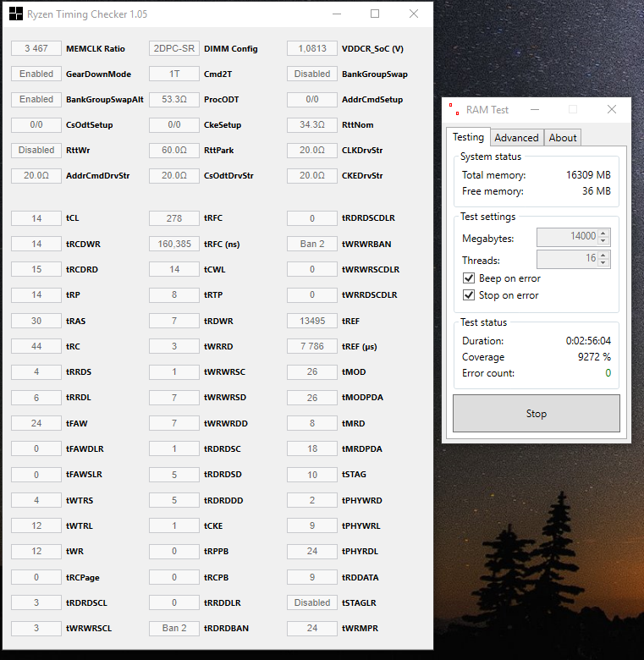The image size is (644, 660).
Task: Increase Threads with the up arrow
Action: 603,255
